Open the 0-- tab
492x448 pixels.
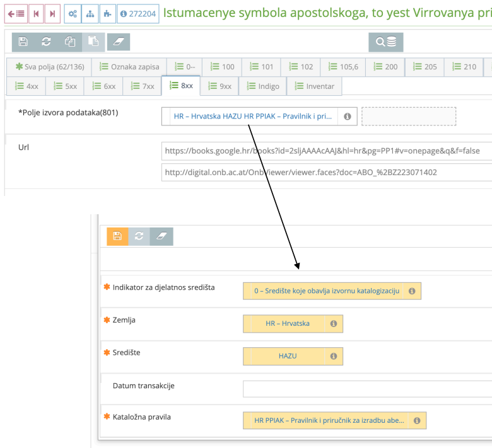184,67
